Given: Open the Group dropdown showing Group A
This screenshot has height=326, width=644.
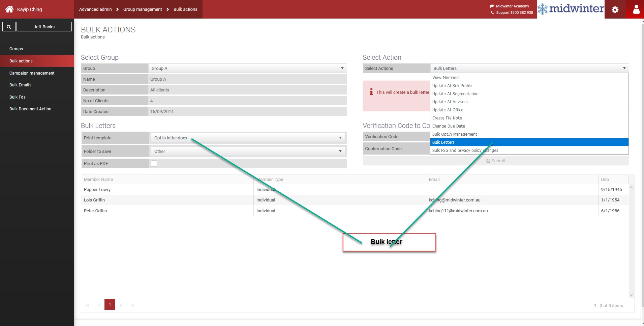Looking at the screenshot, I should tap(248, 68).
